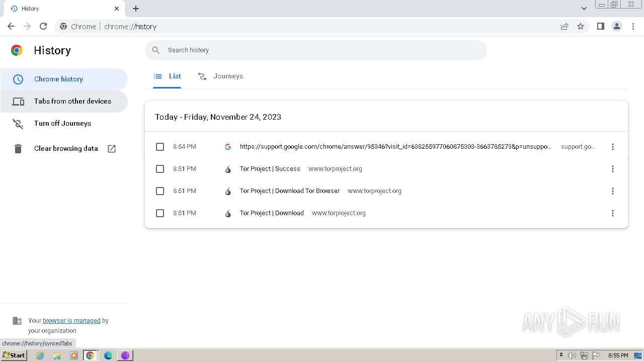Click the external link icon beside Clear browsing data

pyautogui.click(x=112, y=148)
